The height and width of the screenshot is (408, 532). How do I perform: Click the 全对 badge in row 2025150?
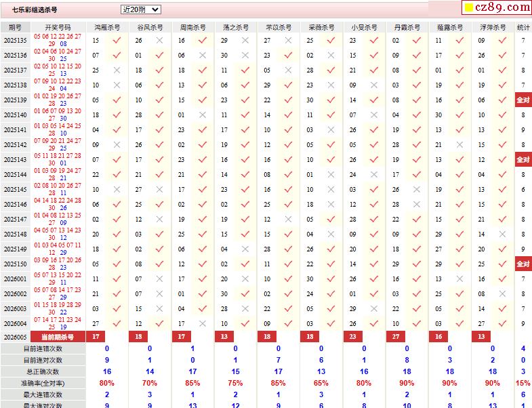pyautogui.click(x=523, y=264)
